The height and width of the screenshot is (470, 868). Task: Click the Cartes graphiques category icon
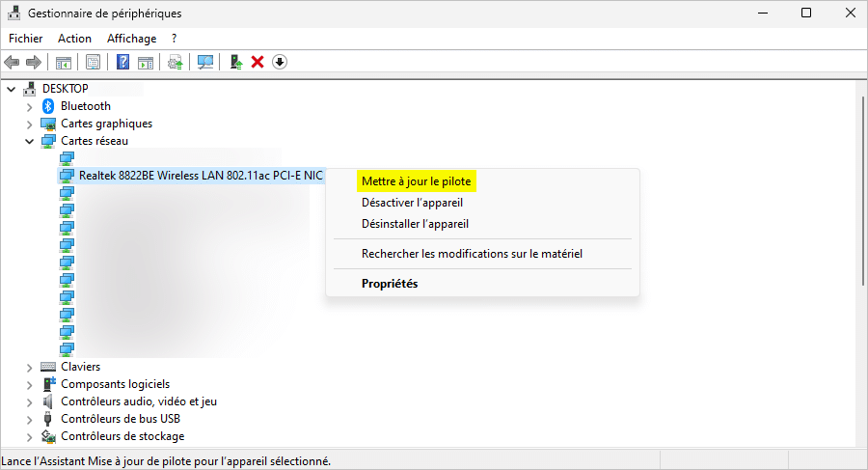click(48, 124)
